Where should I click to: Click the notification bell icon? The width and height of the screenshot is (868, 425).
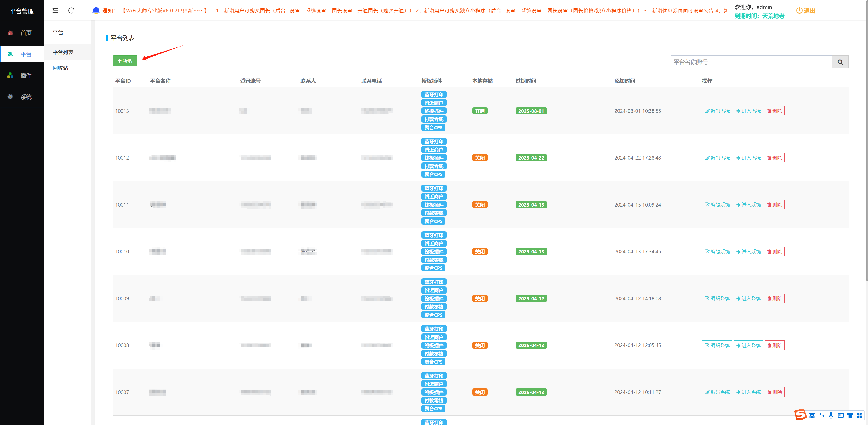tap(96, 10)
